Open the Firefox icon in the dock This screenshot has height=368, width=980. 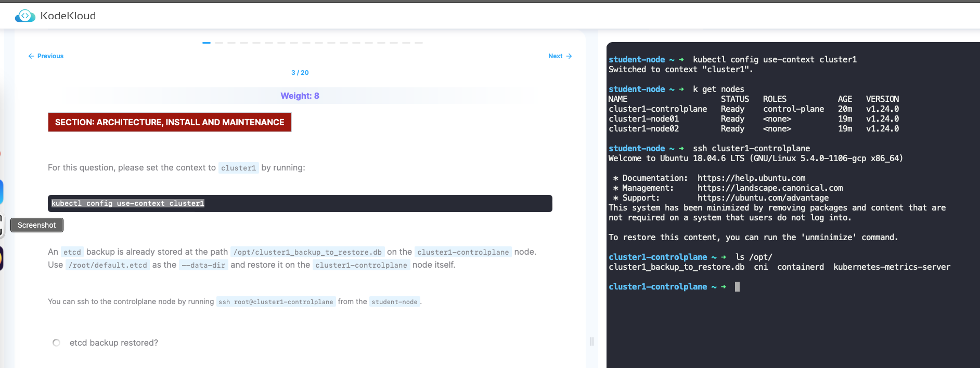tap(2, 258)
